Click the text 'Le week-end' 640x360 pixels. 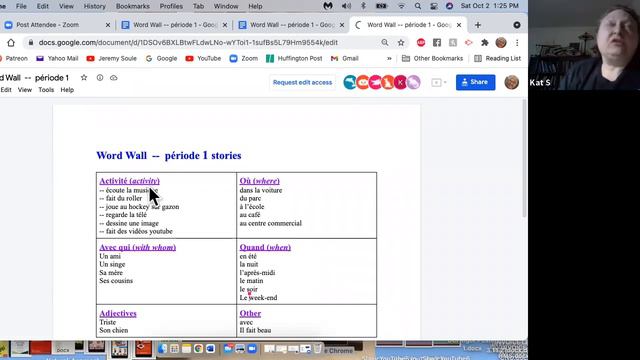tap(258, 298)
